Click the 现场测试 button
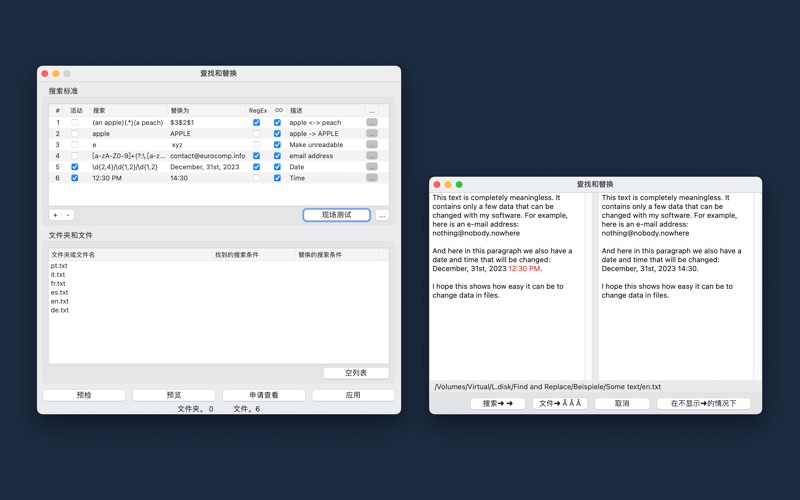Image resolution: width=800 pixels, height=500 pixels. (x=336, y=215)
